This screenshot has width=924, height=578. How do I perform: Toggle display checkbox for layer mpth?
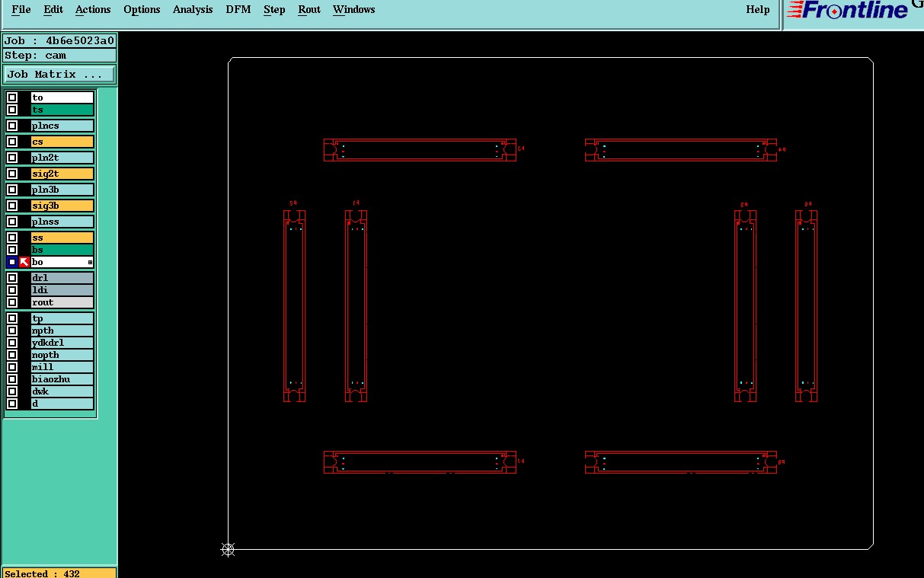(x=12, y=331)
